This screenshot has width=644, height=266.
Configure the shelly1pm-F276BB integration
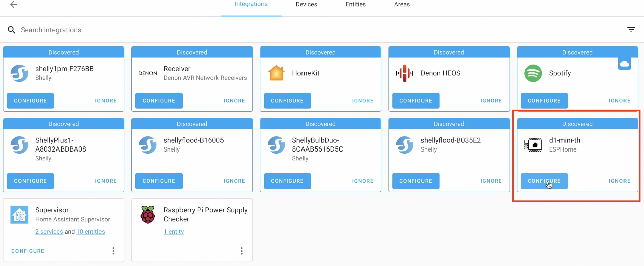coord(31,101)
